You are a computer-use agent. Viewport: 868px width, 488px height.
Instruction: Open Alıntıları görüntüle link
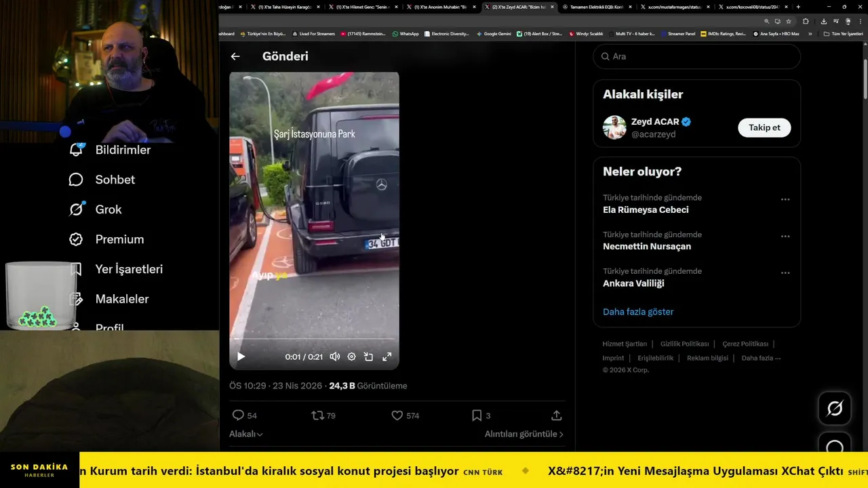tap(524, 434)
